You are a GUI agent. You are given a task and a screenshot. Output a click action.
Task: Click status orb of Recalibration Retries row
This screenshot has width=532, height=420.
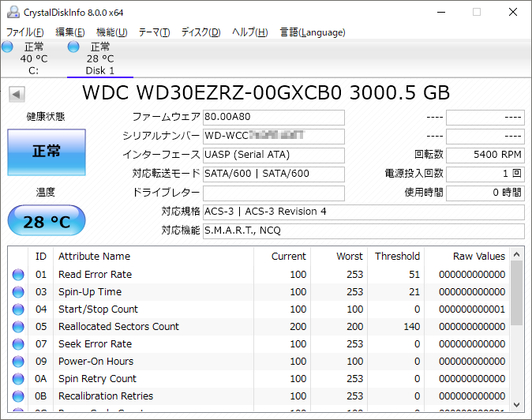[18, 396]
